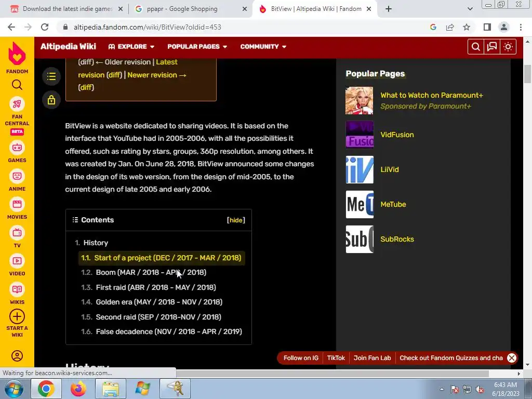Click the TikTok button
This screenshot has width=532, height=399.
336,358
